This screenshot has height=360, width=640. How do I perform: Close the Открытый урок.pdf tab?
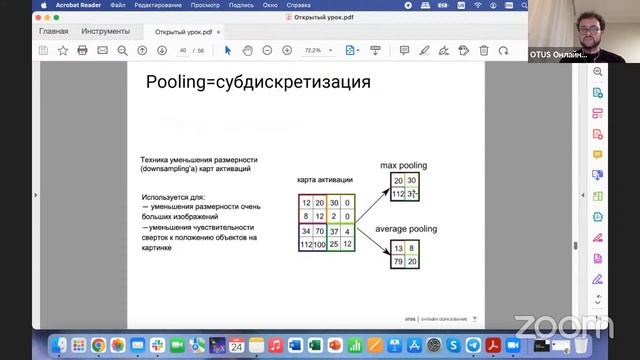(218, 32)
